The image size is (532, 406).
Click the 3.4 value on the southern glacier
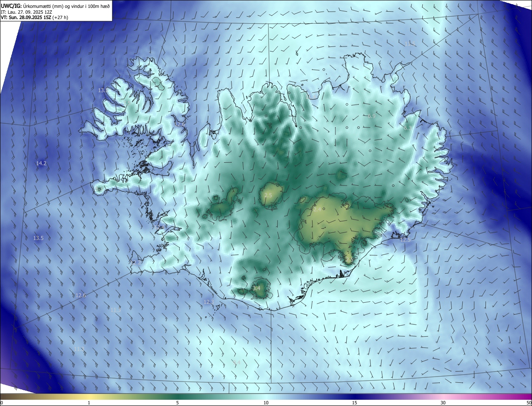tap(256, 289)
